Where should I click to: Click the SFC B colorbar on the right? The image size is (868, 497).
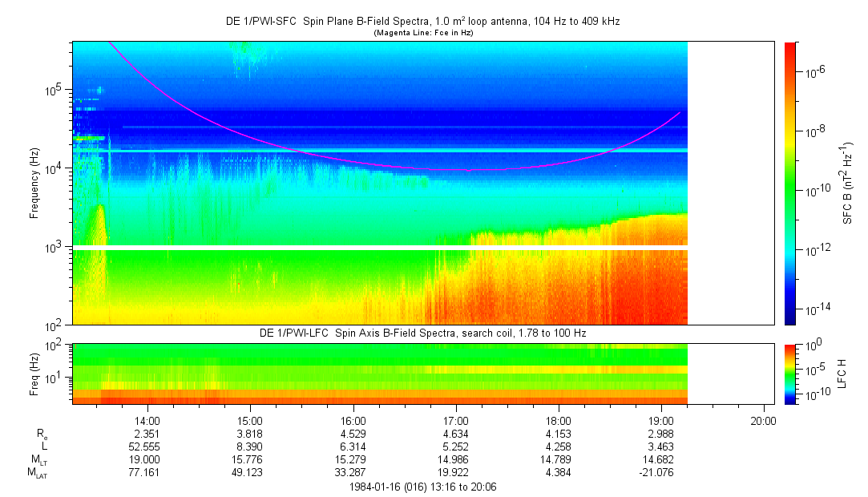click(789, 183)
